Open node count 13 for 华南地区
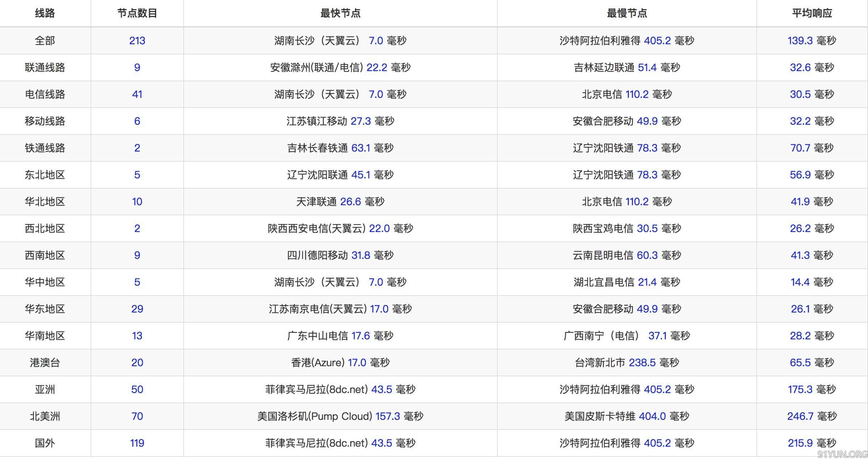Screen dimensions: 868x459 [x=137, y=335]
